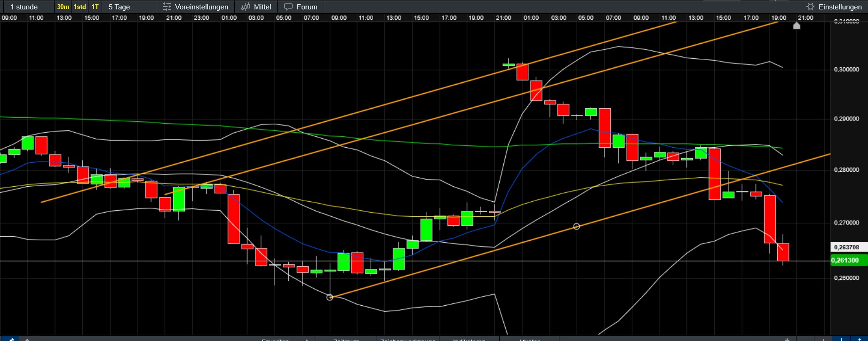Switch to the 30m timeframe
The height and width of the screenshot is (341, 868).
(63, 7)
